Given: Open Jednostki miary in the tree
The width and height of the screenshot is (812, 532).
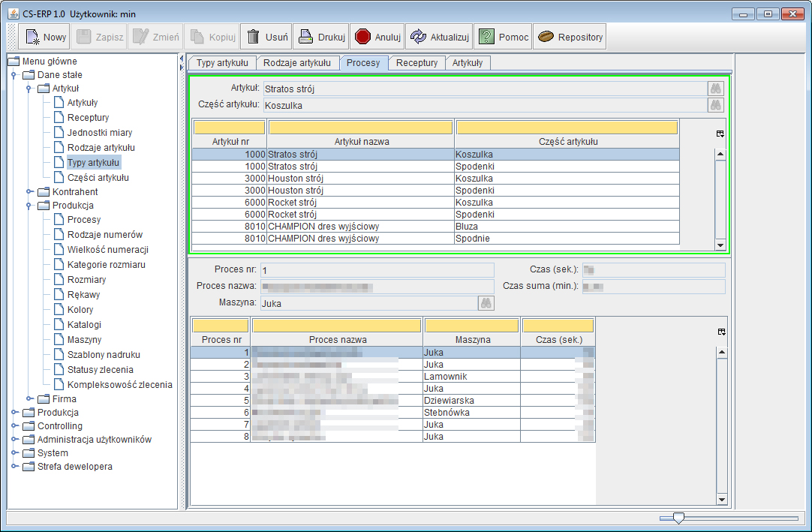Looking at the screenshot, I should tap(99, 133).
